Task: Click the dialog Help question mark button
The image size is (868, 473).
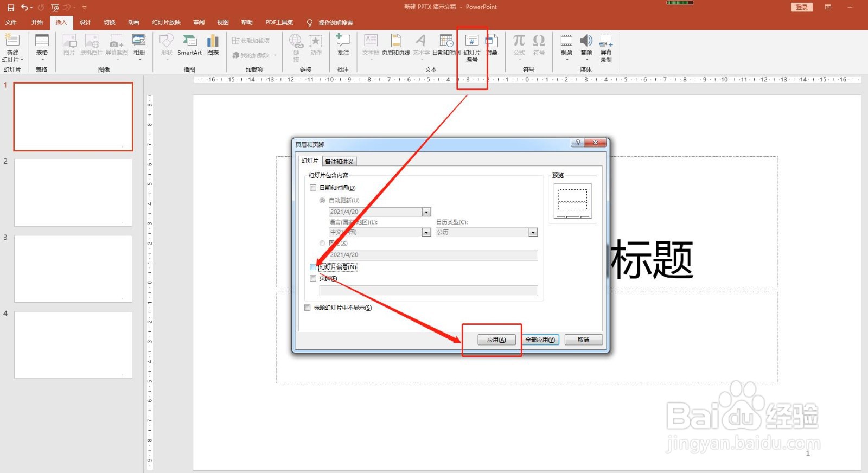Action: (x=578, y=143)
